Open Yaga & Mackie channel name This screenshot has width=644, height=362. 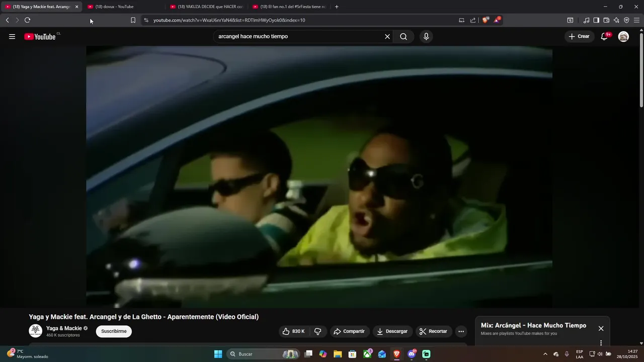[64, 328]
